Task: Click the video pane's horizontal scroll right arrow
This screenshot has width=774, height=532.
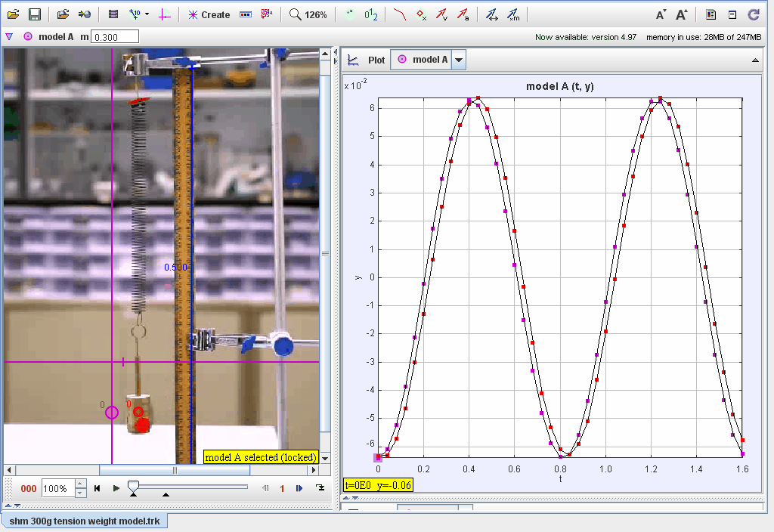Action: 314,470
